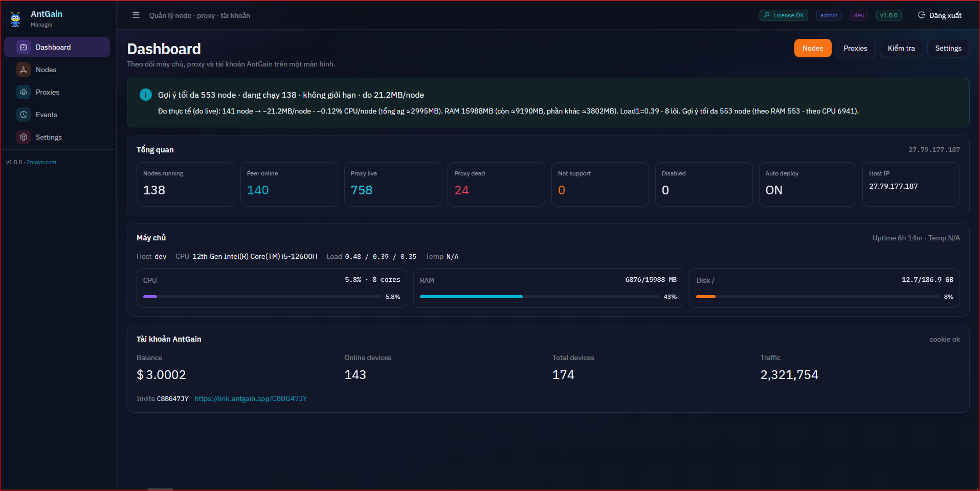Click the Settings gear icon in sidebar
The width and height of the screenshot is (980, 491).
[x=24, y=137]
